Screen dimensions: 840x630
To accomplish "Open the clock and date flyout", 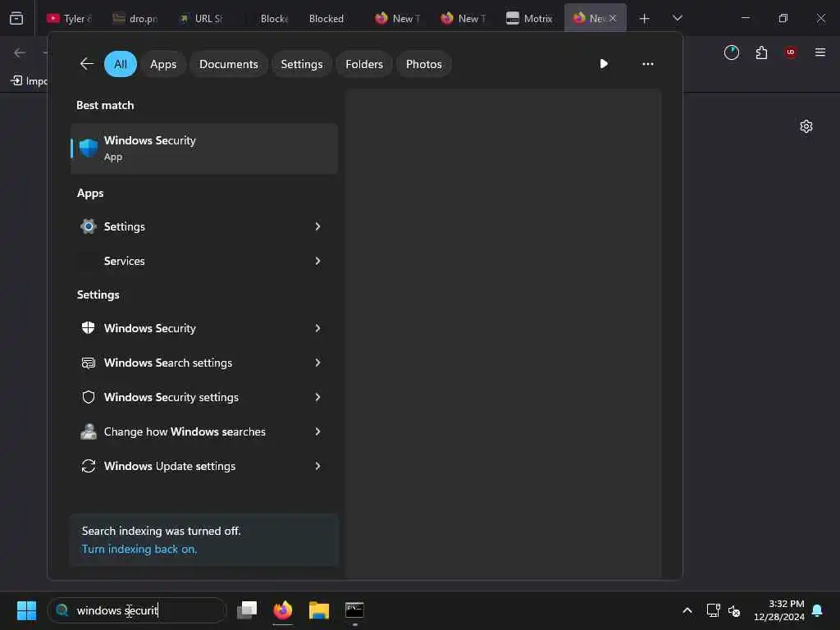I will [779, 610].
